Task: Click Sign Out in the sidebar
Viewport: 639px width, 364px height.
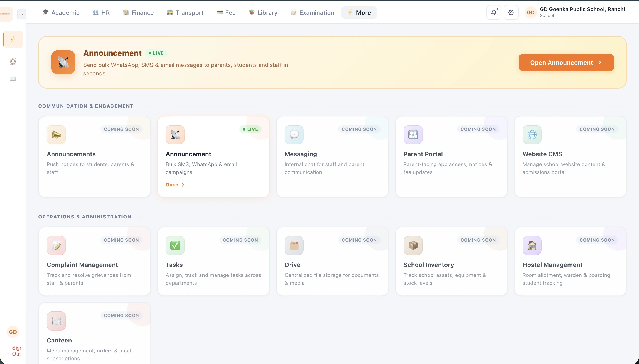Action: tap(17, 351)
